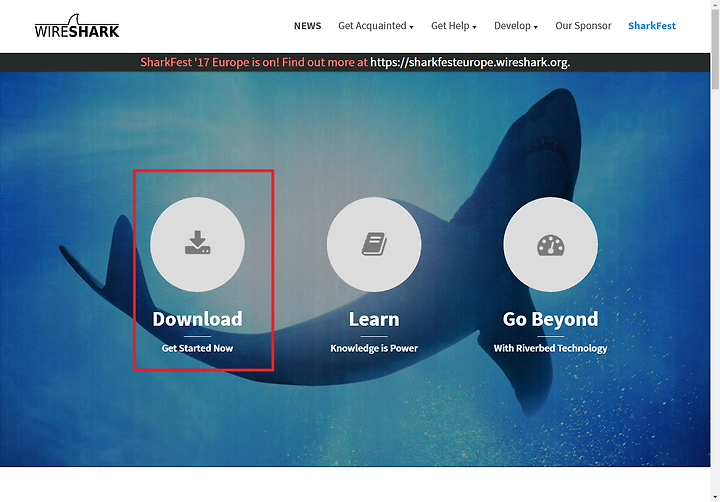Viewport: 720px width, 502px height.
Task: Follow the sharkfesteurope.wireshark.org link
Action: 469,62
